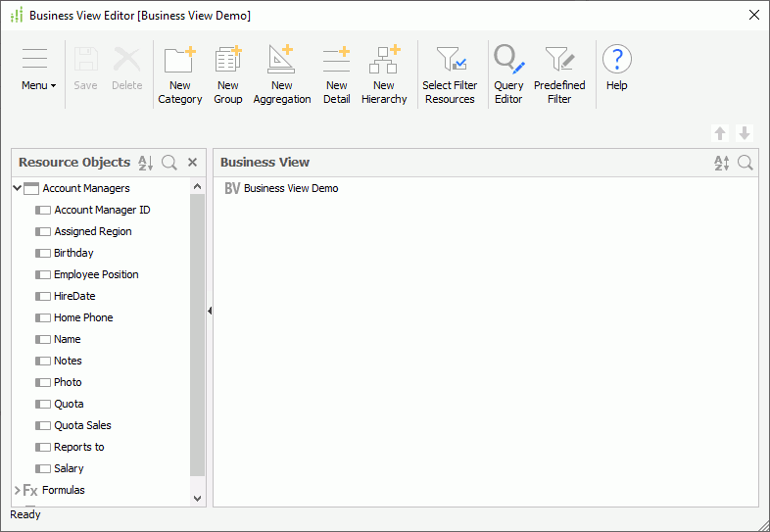Open the Predefined Filter dialog
The height and width of the screenshot is (532, 770).
coord(559,75)
